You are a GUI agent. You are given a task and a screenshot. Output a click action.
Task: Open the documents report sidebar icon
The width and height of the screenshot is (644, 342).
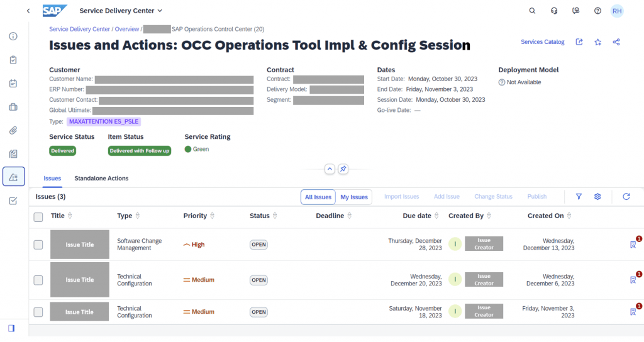13,154
